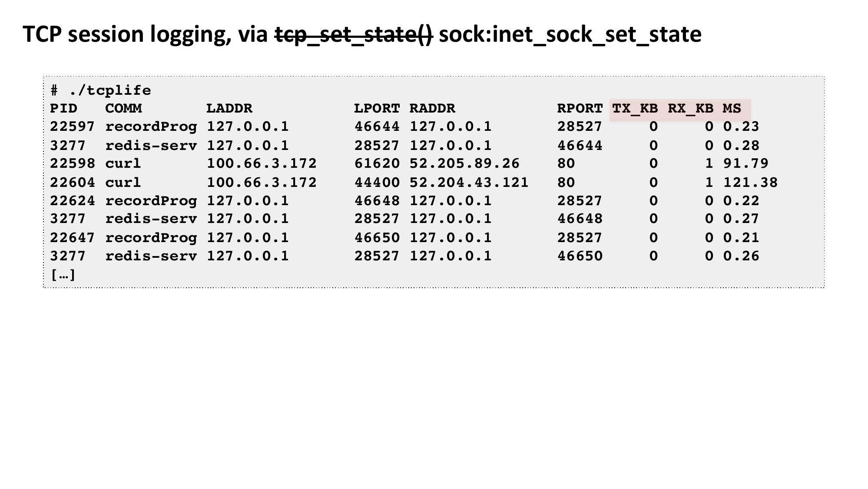Image resolution: width=868 pixels, height=489 pixels.
Task: Click the 91.79 duration value
Action: click(x=745, y=163)
